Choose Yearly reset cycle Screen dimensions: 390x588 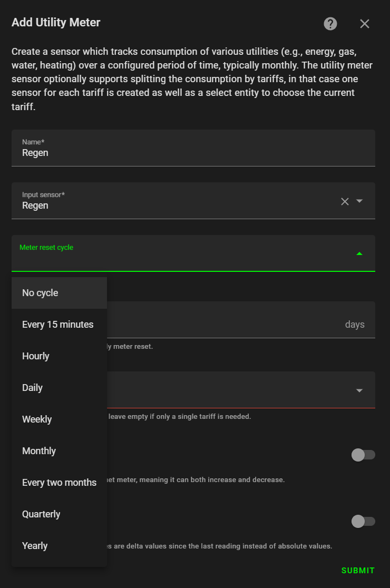[x=59, y=546]
